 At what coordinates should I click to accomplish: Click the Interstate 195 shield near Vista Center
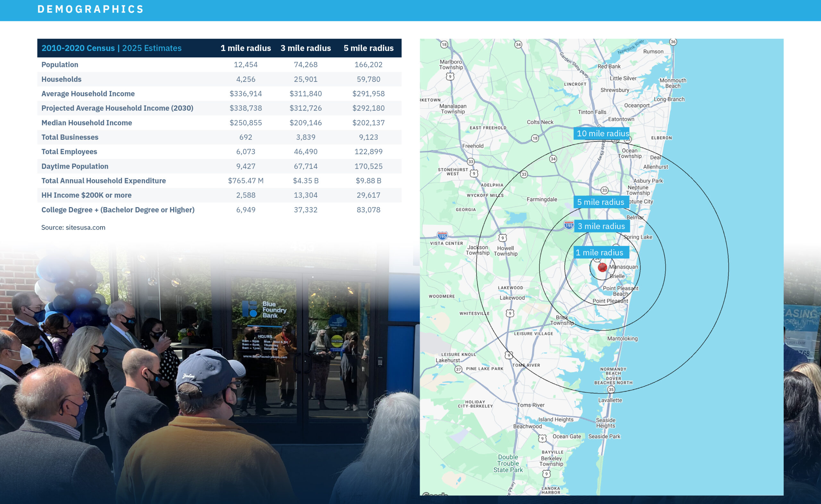pyautogui.click(x=442, y=236)
